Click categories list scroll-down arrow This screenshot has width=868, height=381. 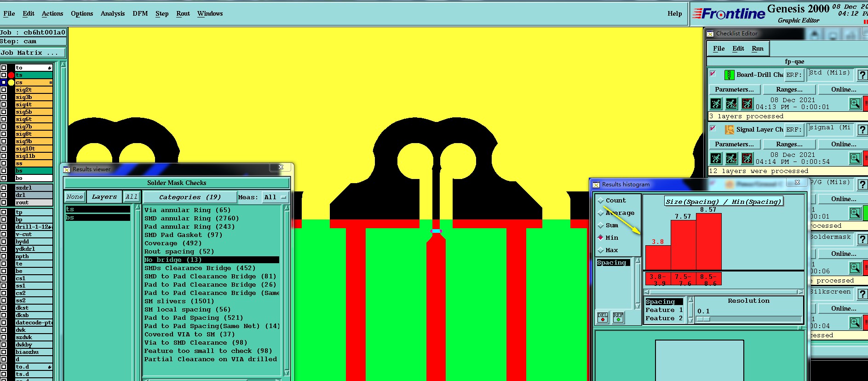tap(287, 373)
